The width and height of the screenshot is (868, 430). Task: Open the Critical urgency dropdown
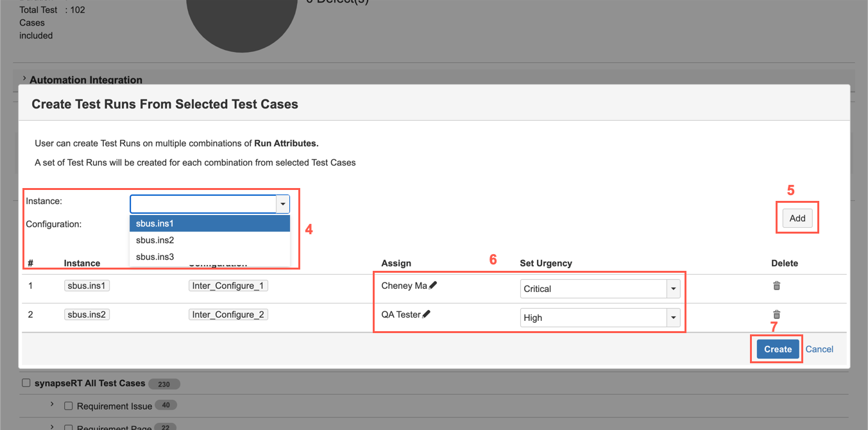pyautogui.click(x=673, y=289)
